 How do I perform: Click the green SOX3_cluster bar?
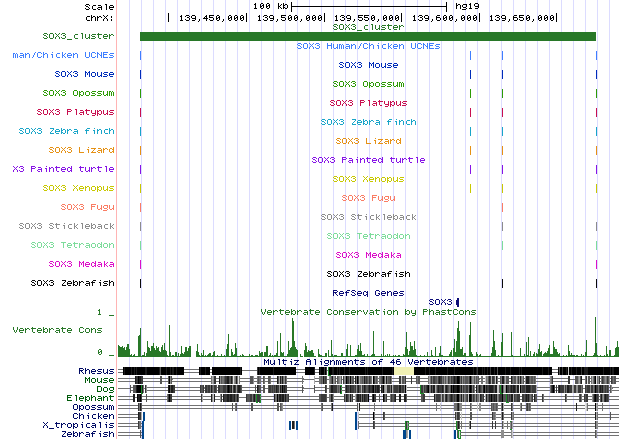coord(368,37)
